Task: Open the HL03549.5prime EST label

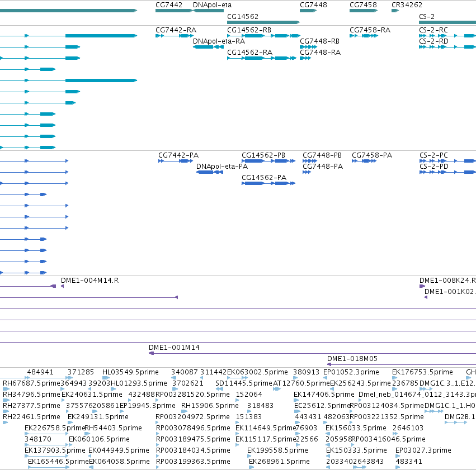Action: (130, 372)
